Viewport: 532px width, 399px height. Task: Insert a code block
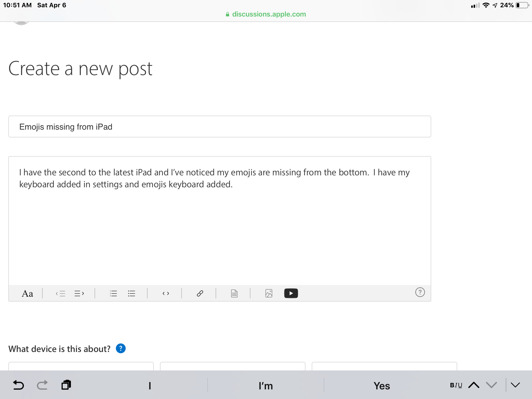coord(166,294)
